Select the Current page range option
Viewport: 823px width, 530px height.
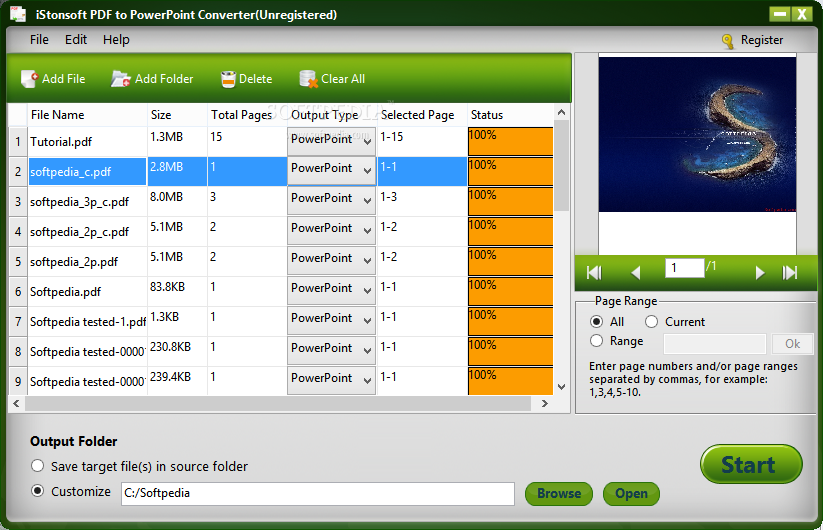(x=651, y=322)
